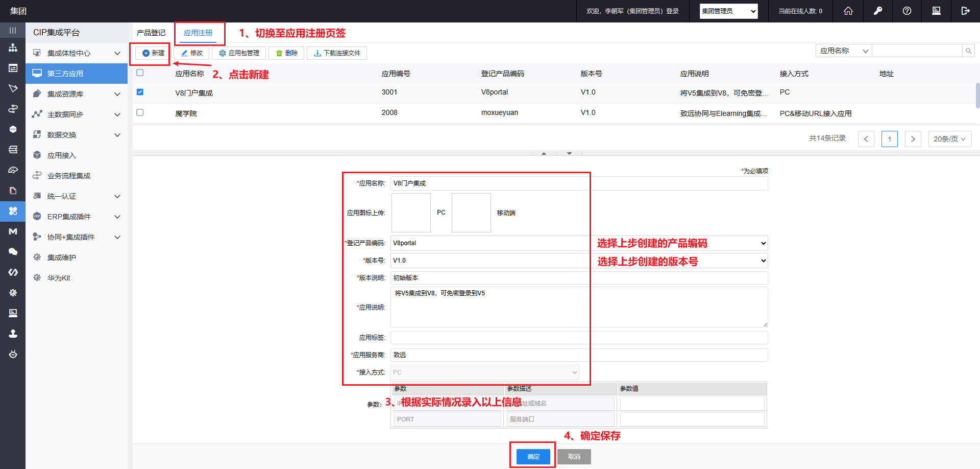Switch to the 应用注册 tab

[x=198, y=33]
